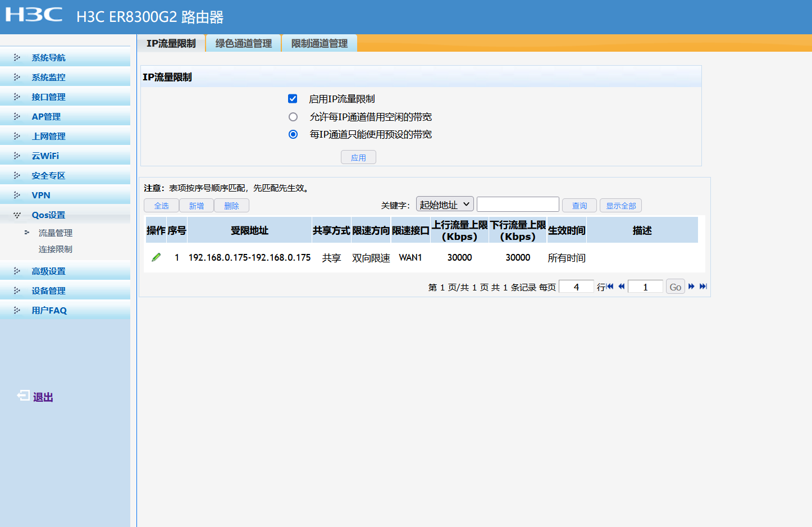This screenshot has width=812, height=527.
Task: Click the 双向限速 direction cell
Action: tap(371, 258)
